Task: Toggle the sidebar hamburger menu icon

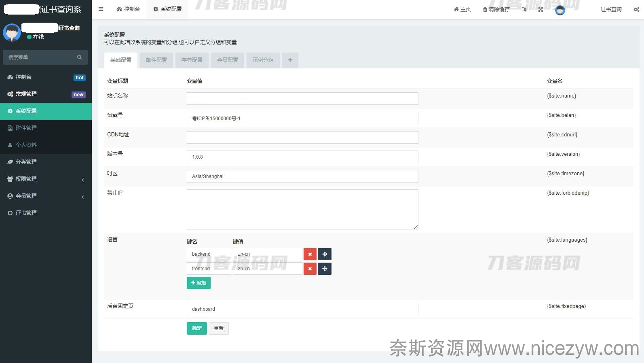Action: pos(101,9)
